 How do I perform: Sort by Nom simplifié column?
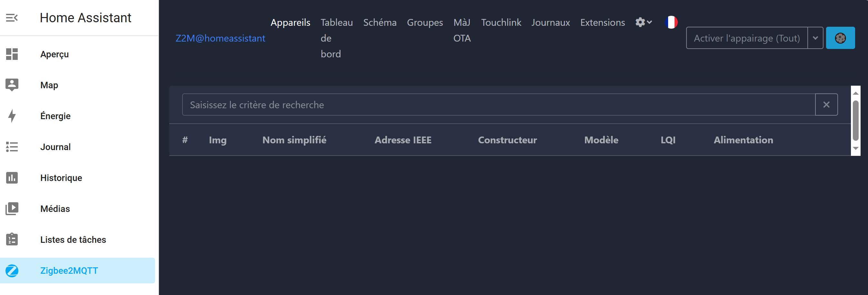(x=294, y=140)
